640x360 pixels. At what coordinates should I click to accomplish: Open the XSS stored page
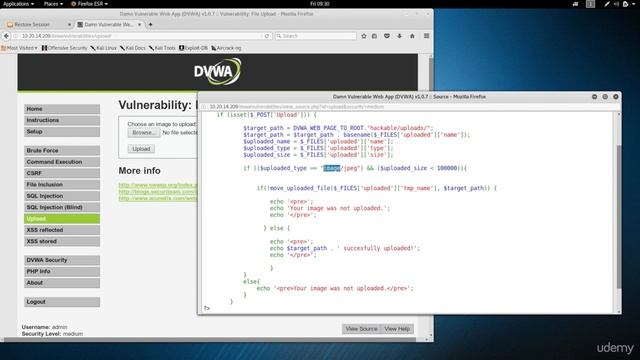(62, 242)
